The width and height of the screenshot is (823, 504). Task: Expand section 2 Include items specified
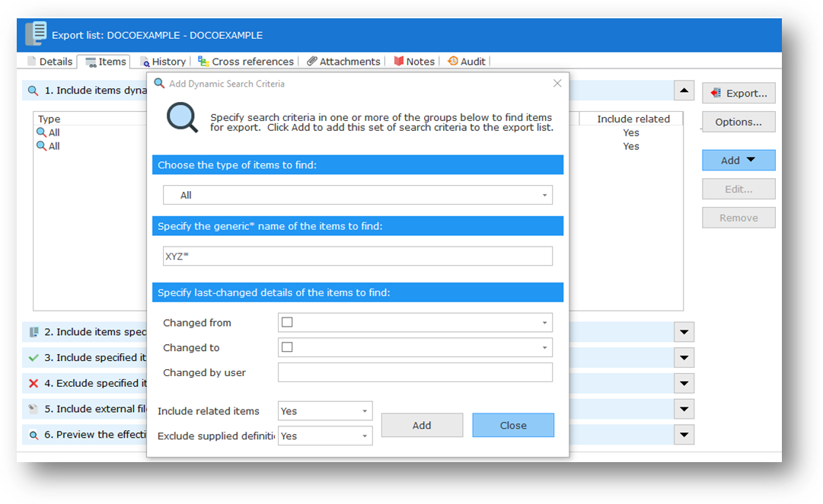point(684,332)
